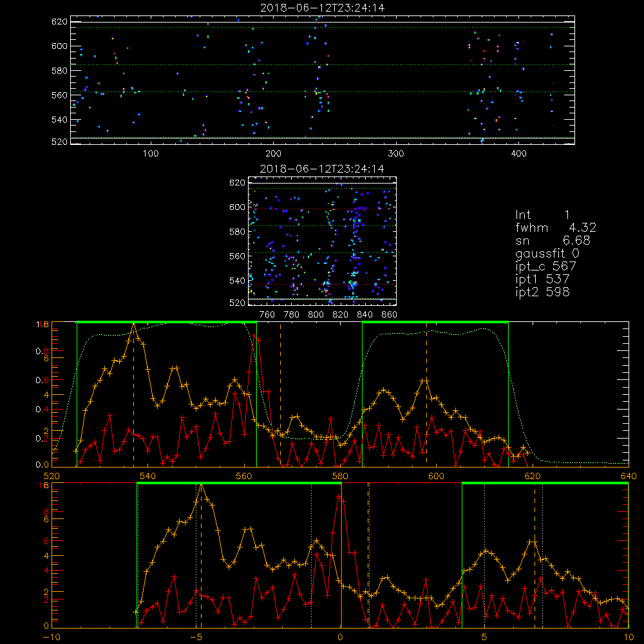The width and height of the screenshot is (644, 644).
Task: Click thick green bar spanning -7 to 0 in bottom plot
Action: tap(239, 483)
